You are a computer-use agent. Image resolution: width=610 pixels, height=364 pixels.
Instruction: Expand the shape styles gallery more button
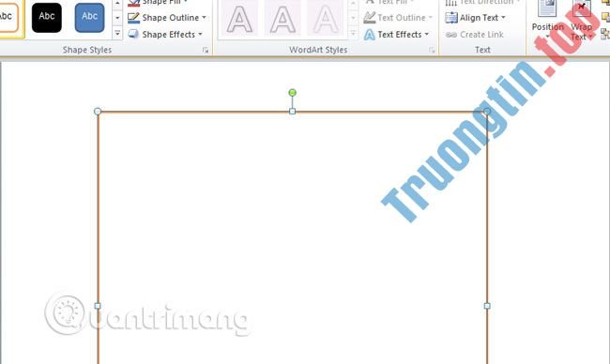pyautogui.click(x=117, y=34)
